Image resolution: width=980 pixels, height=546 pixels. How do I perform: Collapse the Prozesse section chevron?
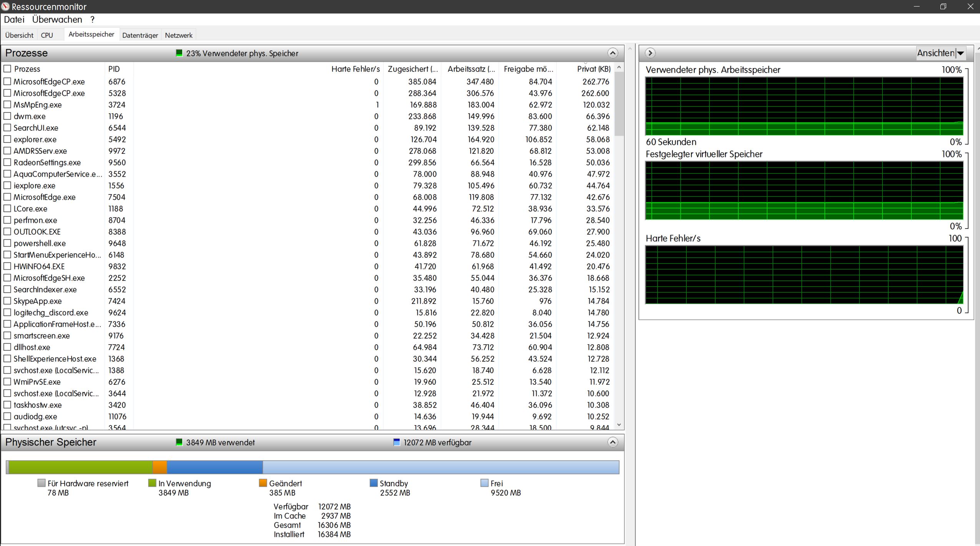tap(612, 53)
